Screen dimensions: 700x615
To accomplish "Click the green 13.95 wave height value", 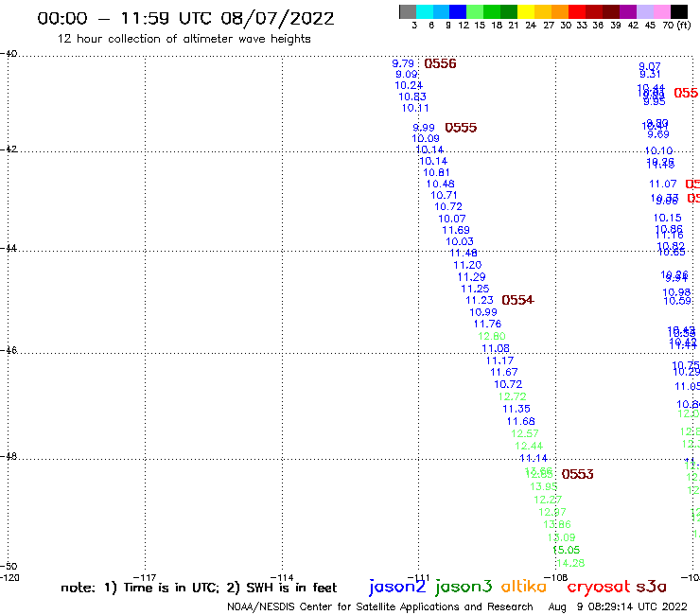I will 543,486.
